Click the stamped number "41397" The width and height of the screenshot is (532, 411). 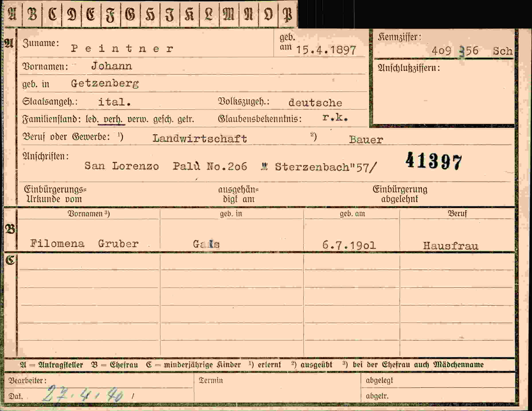[x=434, y=161]
